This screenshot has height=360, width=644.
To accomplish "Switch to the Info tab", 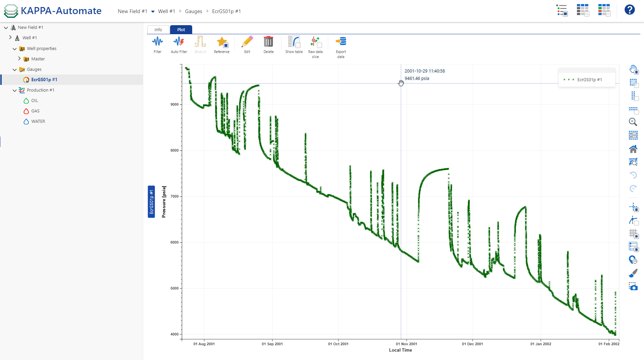I will coord(158,30).
